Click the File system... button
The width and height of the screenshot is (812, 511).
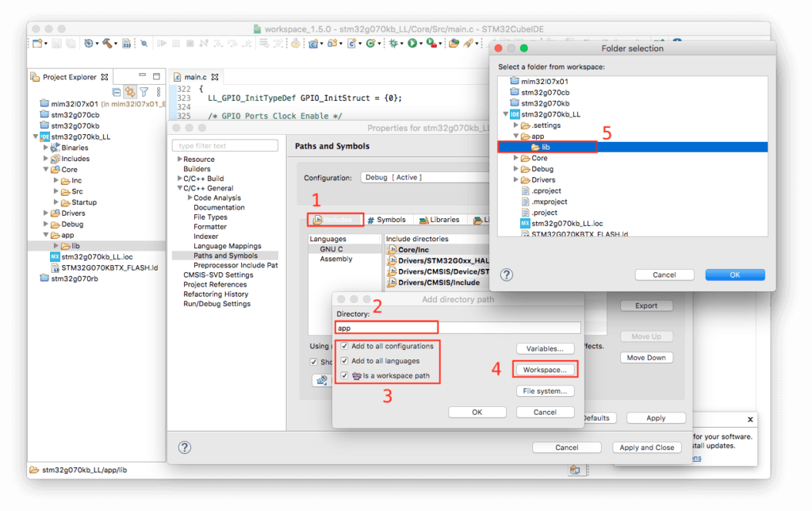coord(545,390)
